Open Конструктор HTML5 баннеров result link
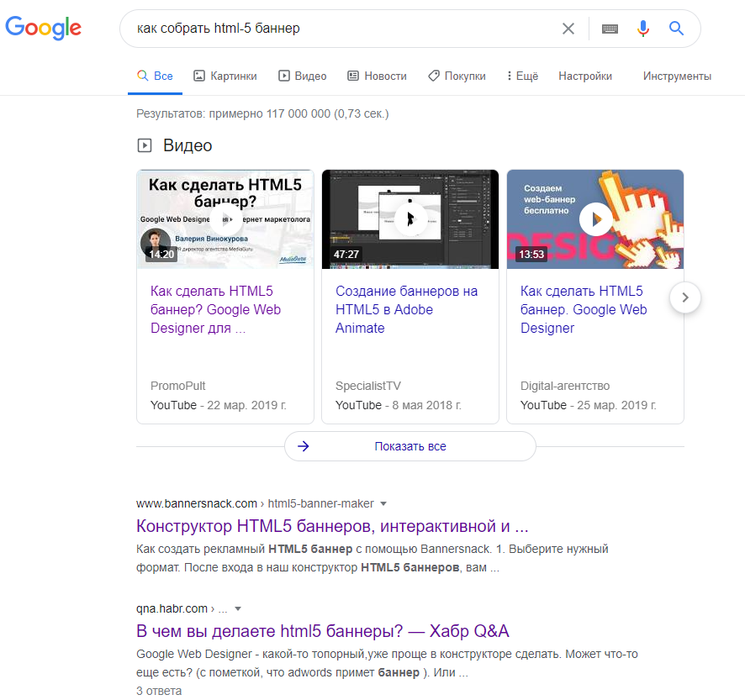The image size is (745, 700). tap(332, 527)
